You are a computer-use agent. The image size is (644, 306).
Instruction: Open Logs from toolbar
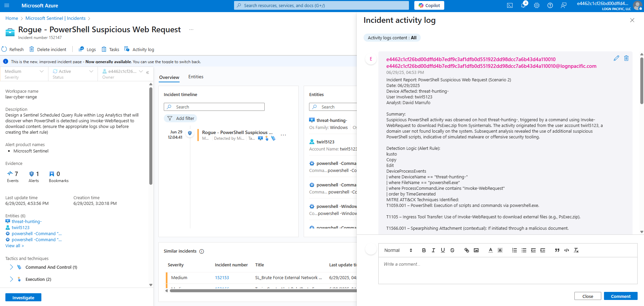[x=87, y=49]
